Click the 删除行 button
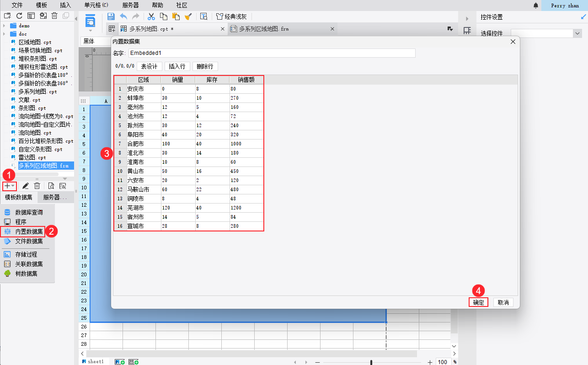Screen dimensions: 588x365 205,66
